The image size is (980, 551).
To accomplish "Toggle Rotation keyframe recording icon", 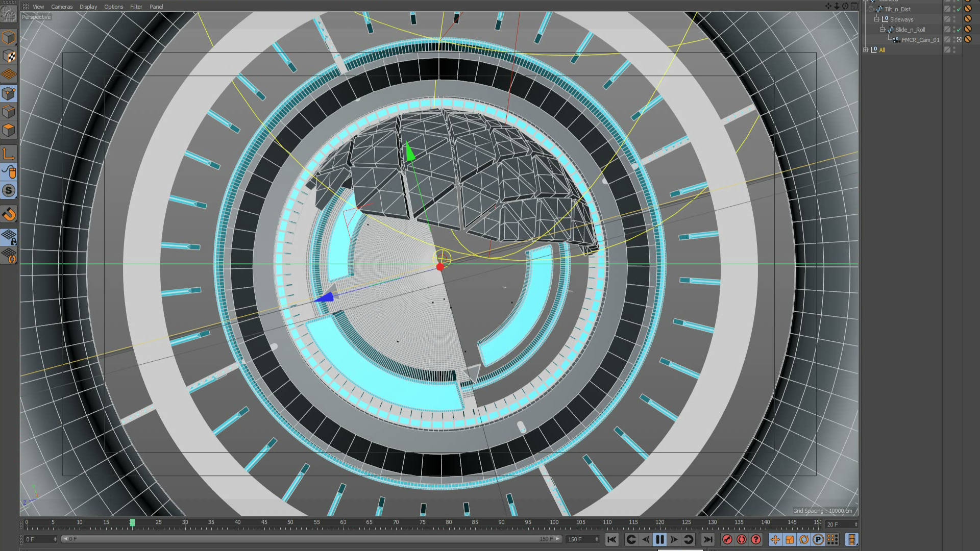I will point(804,539).
